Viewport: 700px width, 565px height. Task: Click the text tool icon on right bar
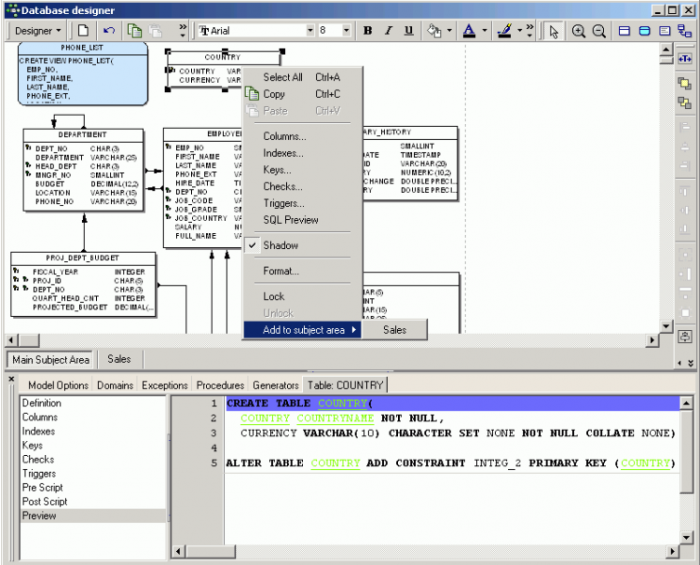685,58
